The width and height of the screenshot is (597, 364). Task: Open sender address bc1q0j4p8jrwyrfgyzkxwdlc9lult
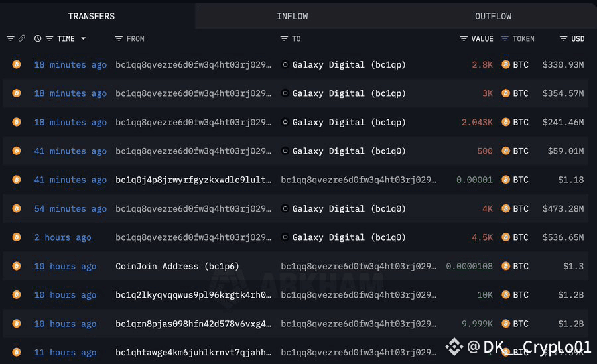194,180
